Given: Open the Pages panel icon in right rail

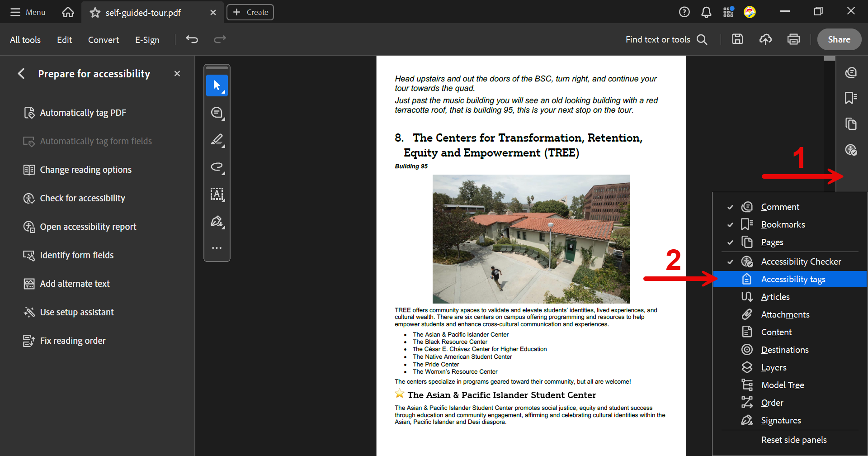Looking at the screenshot, I should 851,124.
